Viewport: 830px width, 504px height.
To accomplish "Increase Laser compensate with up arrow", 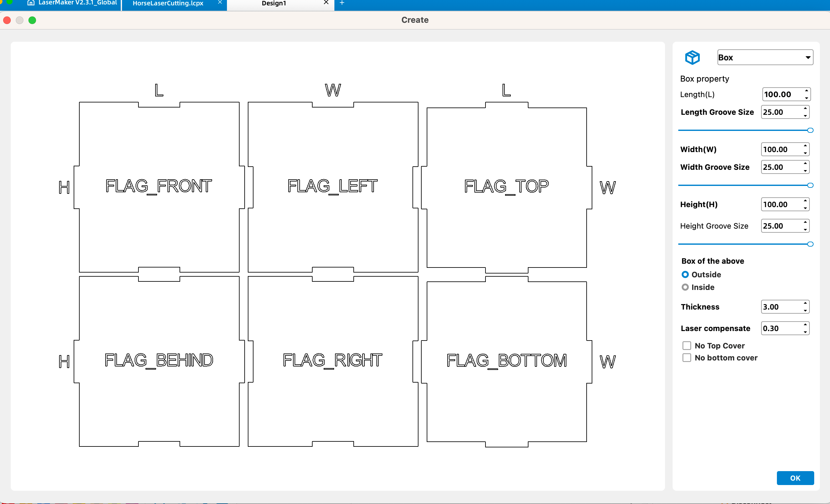I will pos(805,324).
